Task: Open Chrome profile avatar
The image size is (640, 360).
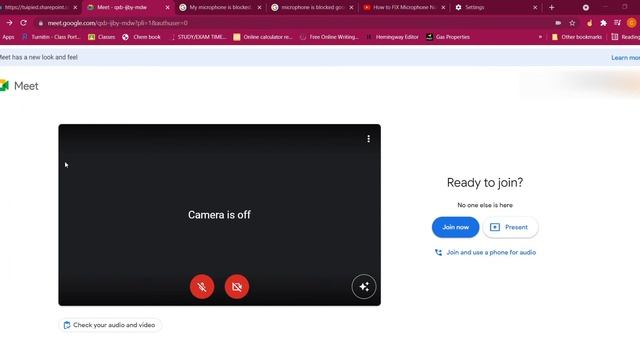Action: coord(631,23)
